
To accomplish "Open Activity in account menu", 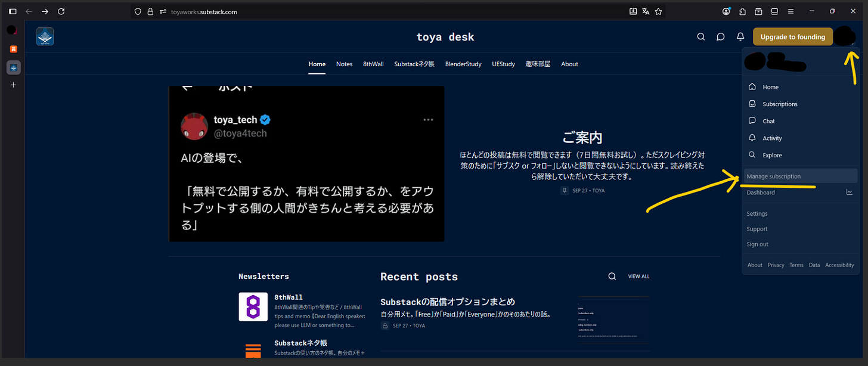I will pos(801,138).
